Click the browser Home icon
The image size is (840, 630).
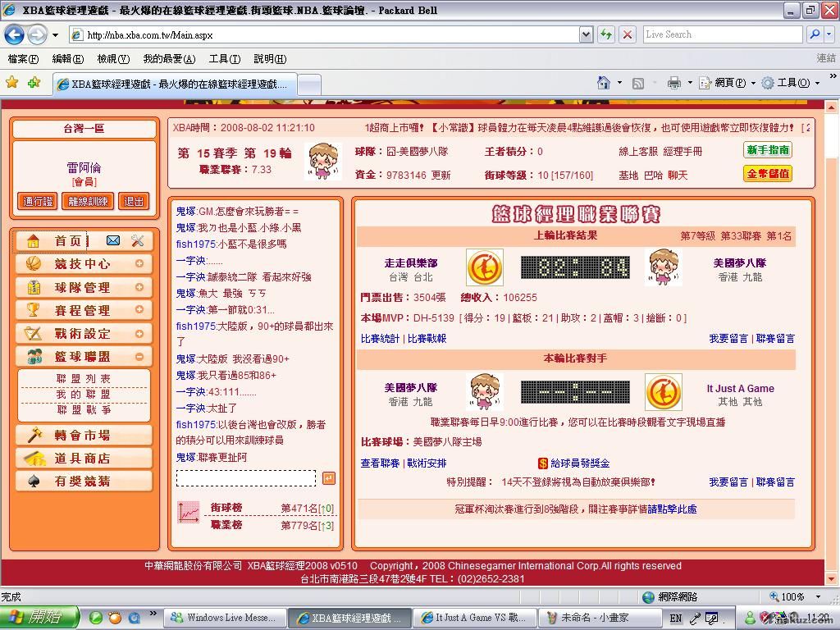click(x=604, y=83)
